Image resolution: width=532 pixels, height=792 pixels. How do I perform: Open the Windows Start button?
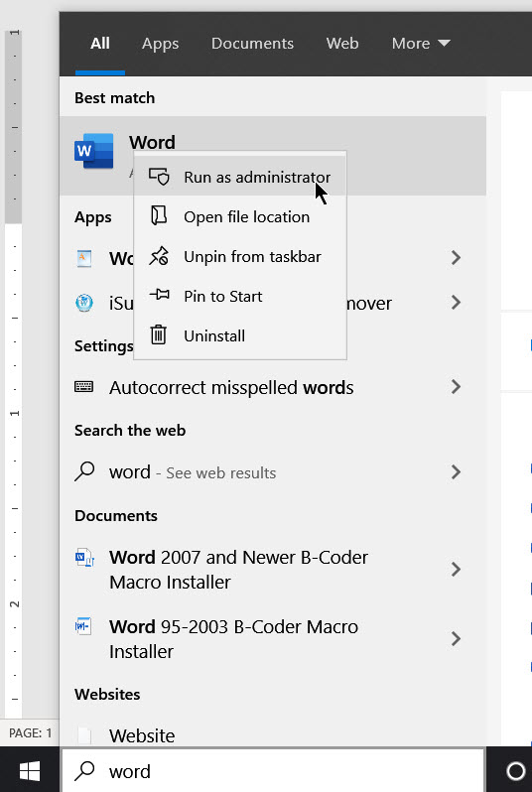click(x=30, y=771)
